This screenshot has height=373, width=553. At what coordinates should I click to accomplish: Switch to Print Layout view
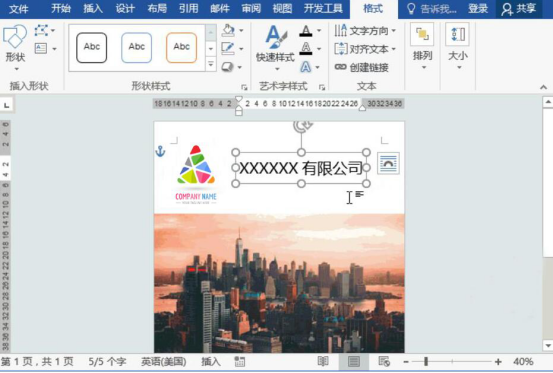[354, 361]
